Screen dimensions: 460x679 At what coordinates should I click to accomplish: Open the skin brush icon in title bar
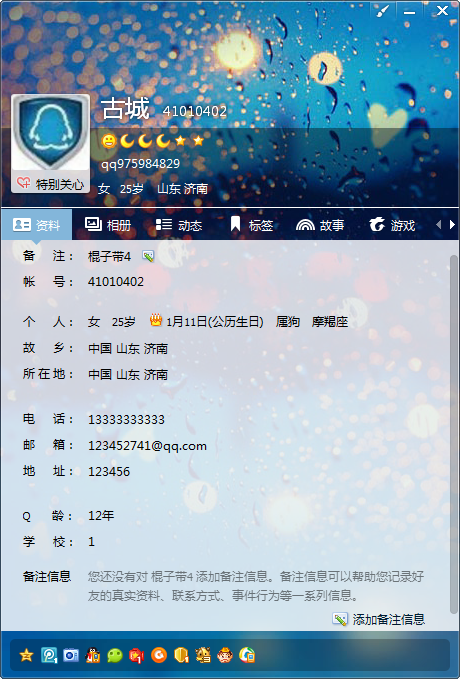tap(383, 11)
